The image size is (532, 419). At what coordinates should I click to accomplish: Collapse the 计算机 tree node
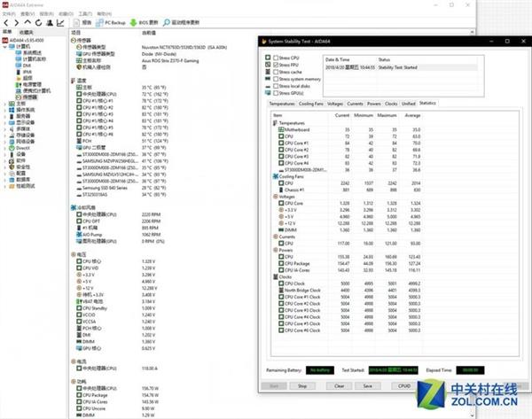pyautogui.click(x=4, y=47)
